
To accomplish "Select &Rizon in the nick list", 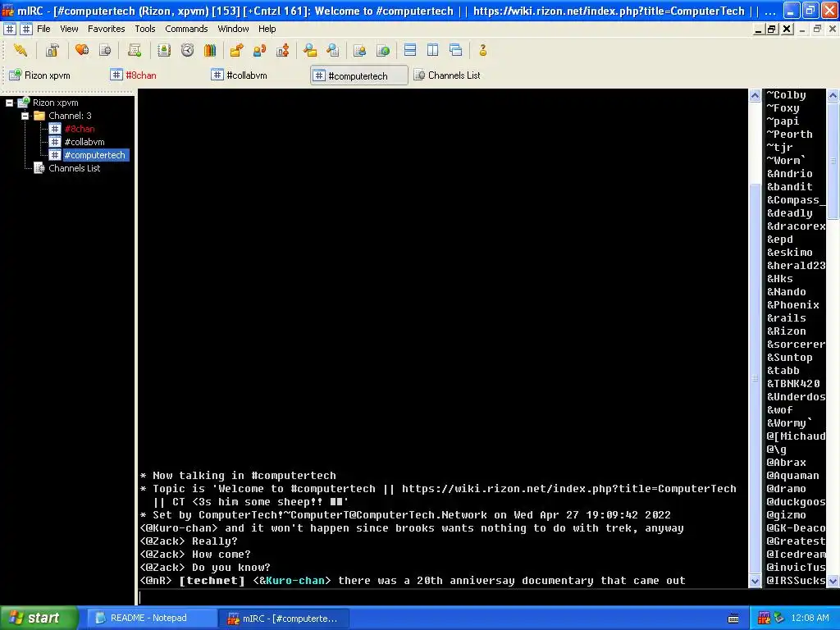I will point(786,331).
